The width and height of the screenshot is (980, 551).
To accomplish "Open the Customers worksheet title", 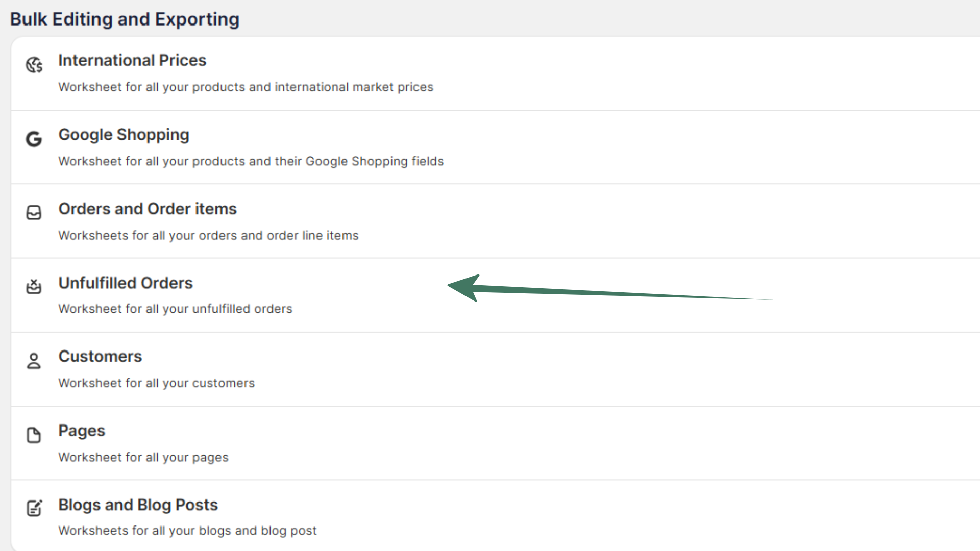I will coord(100,356).
